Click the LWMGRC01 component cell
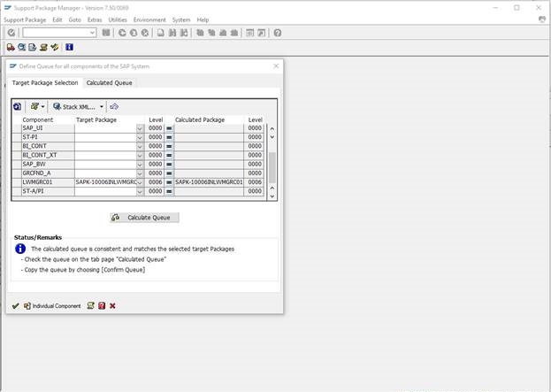This screenshot has height=392, width=551. click(48, 182)
